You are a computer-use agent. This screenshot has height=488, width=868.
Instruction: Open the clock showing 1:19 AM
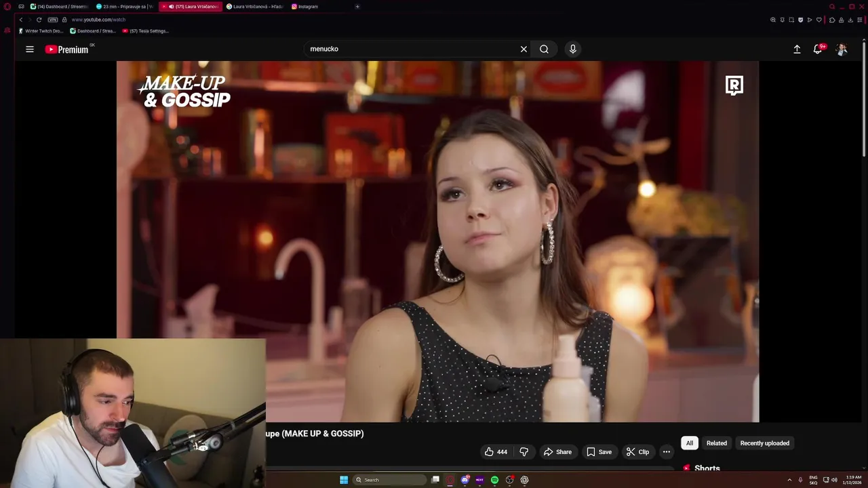click(x=852, y=480)
